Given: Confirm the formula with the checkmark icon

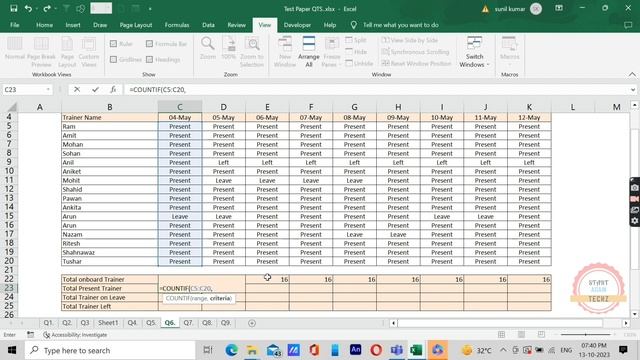Looking at the screenshot, I should point(95,89).
